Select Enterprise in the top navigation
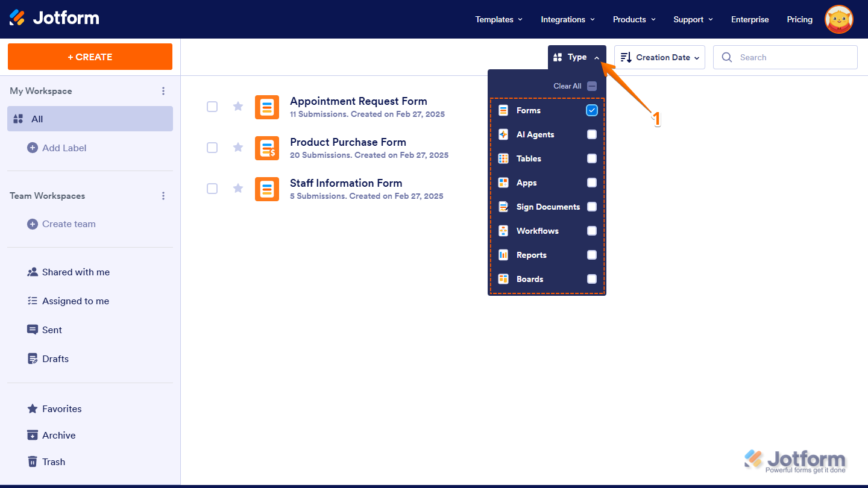 (749, 19)
